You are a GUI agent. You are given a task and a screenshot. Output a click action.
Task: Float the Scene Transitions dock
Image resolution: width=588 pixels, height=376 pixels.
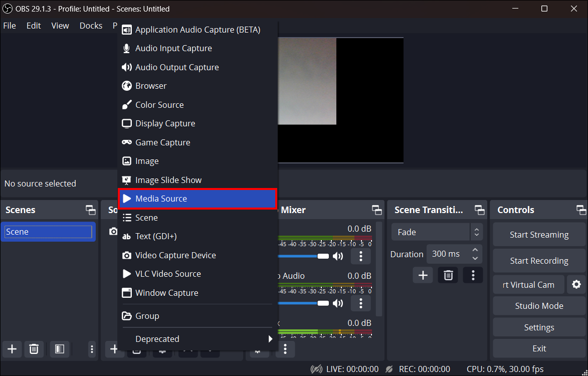pos(479,210)
